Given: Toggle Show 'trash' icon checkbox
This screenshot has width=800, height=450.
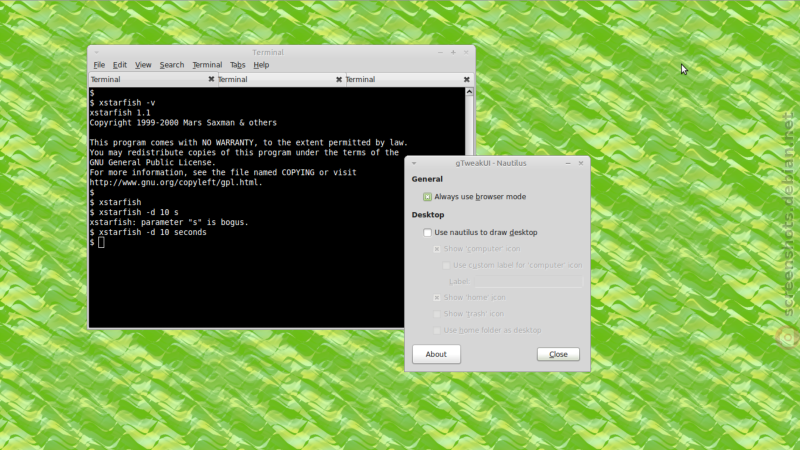Looking at the screenshot, I should 437,314.
